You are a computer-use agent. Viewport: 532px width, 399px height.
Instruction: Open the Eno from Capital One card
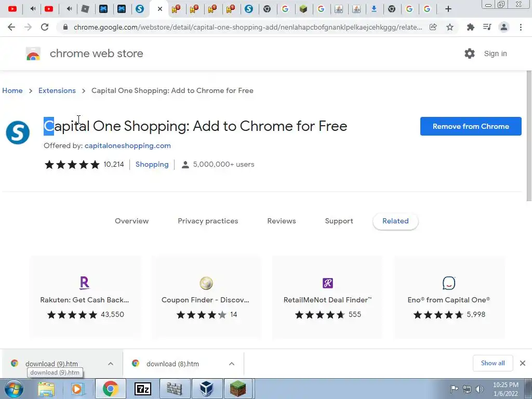coord(449,298)
